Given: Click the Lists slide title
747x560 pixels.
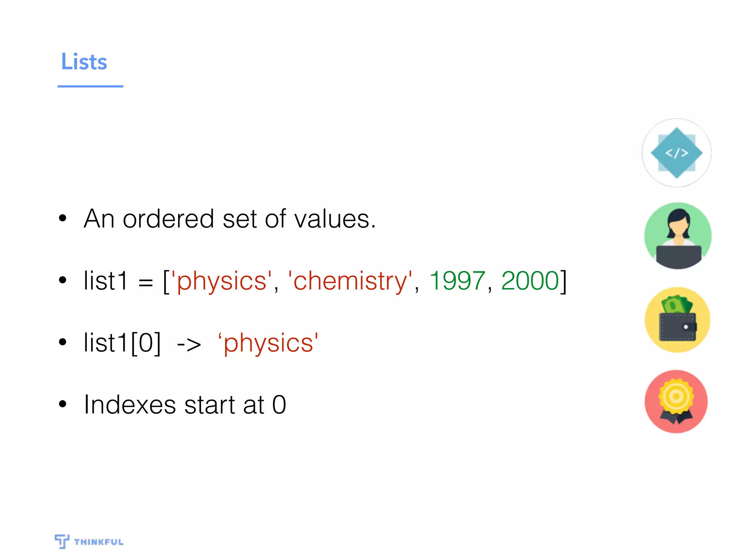Looking at the screenshot, I should 84,61.
